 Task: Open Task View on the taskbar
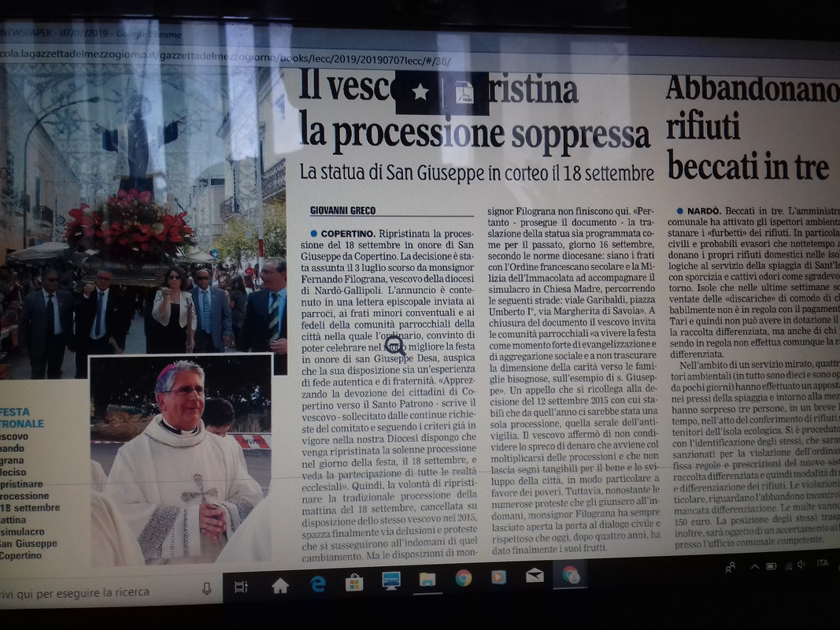241,587
